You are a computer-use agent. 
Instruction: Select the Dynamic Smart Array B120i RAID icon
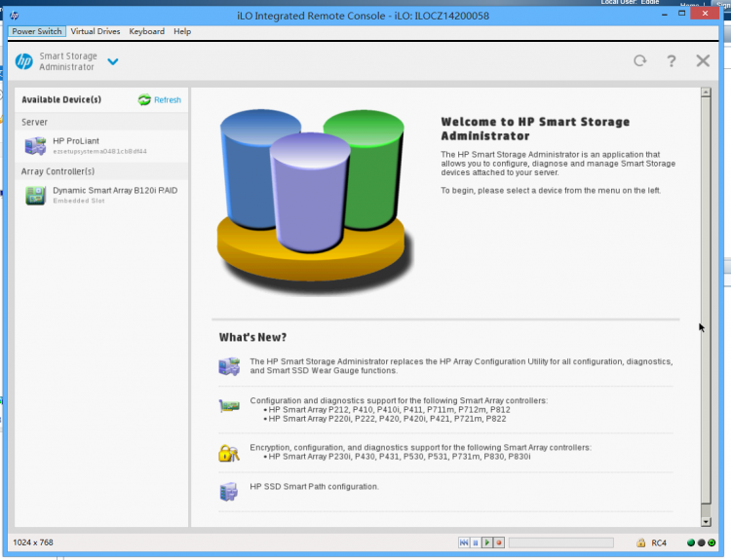click(x=35, y=195)
